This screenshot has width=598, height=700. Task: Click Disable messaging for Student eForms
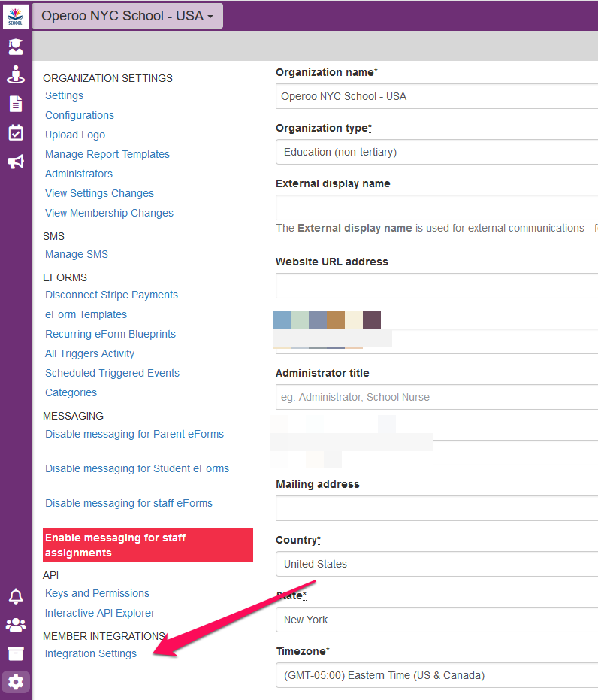click(137, 468)
